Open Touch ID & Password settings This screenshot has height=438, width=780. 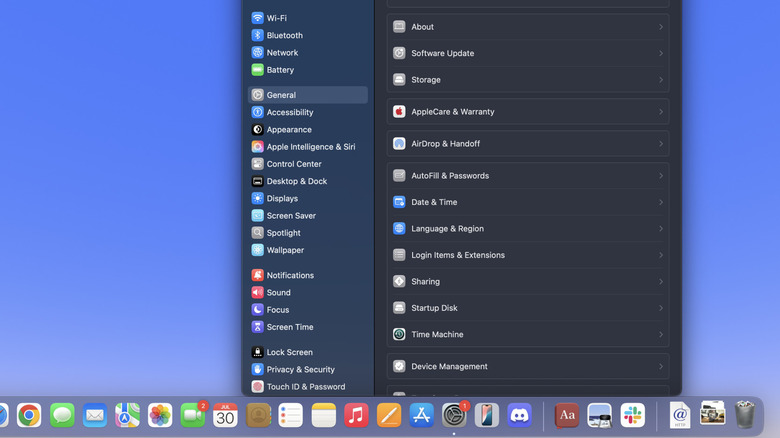[307, 387]
